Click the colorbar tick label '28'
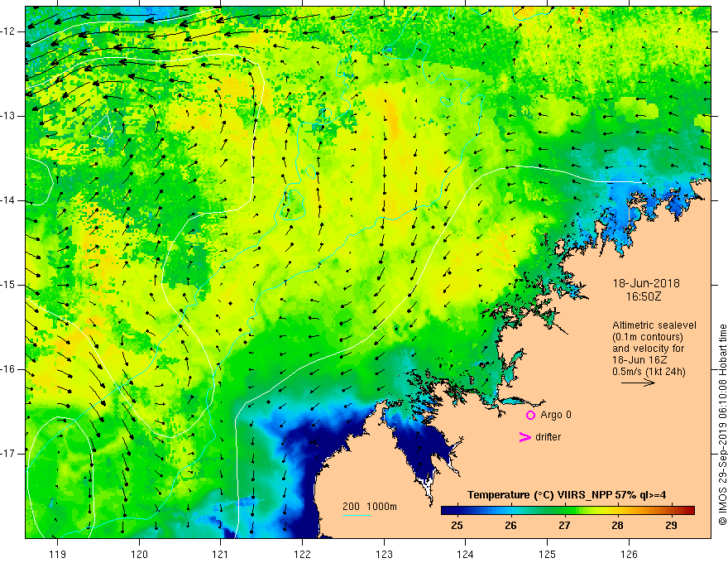This screenshot has height=563, width=728. point(617,526)
